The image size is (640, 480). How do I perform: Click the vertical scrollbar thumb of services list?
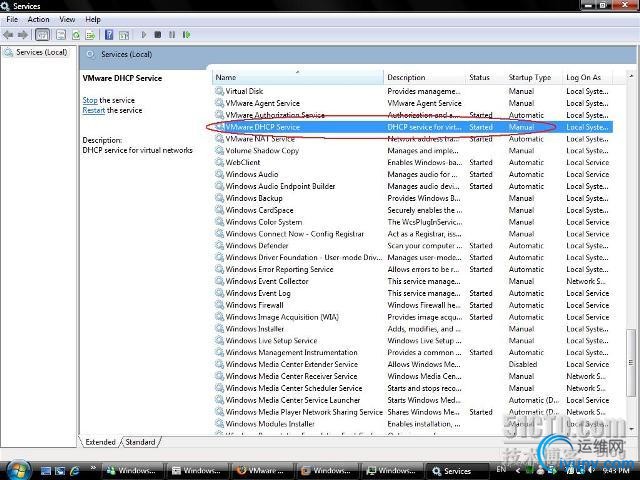[x=631, y=362]
